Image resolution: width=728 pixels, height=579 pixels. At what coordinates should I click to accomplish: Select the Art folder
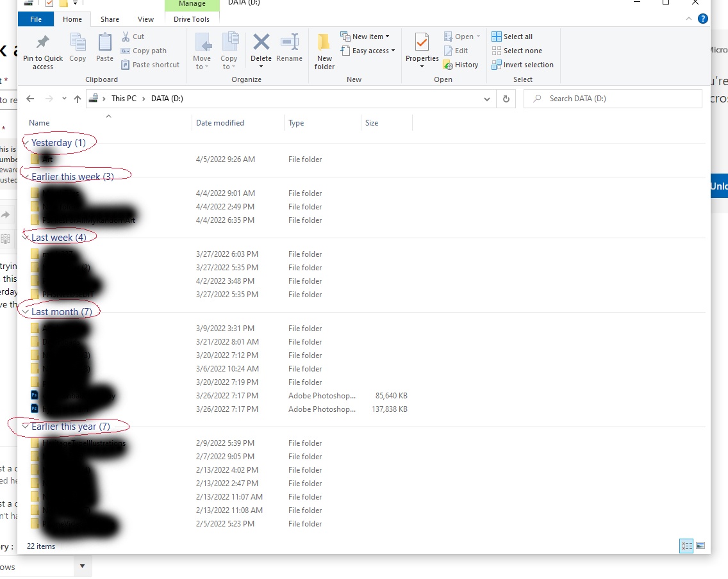coord(47,159)
